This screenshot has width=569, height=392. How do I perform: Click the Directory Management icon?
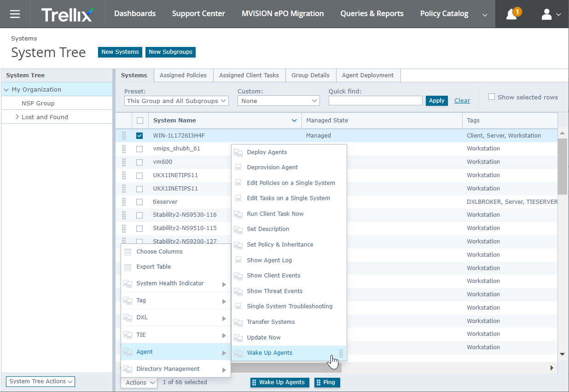point(128,369)
